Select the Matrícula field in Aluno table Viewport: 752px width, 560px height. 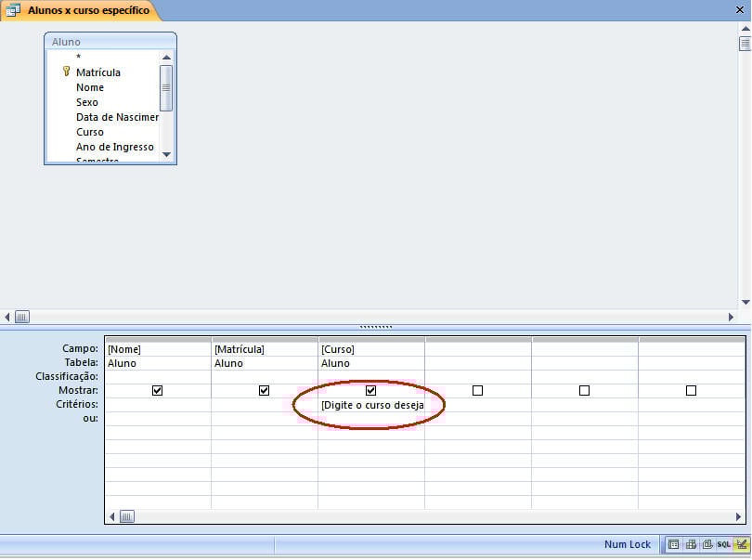pyautogui.click(x=97, y=72)
